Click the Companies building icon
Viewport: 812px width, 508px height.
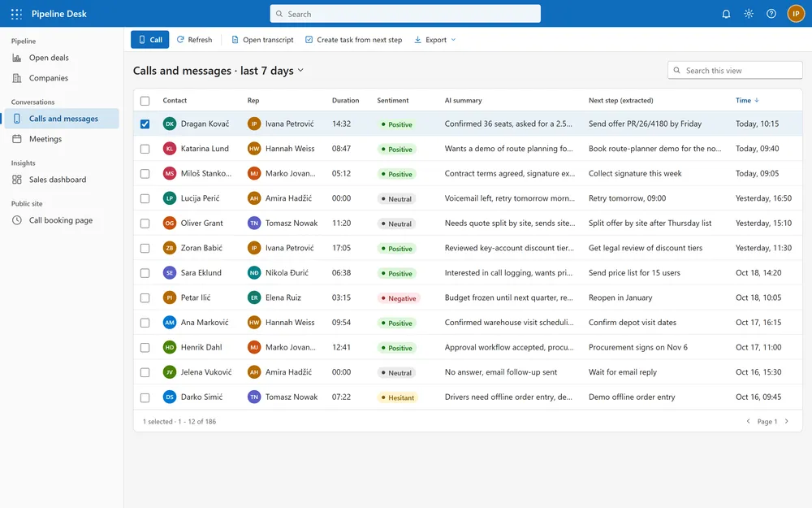pos(17,78)
